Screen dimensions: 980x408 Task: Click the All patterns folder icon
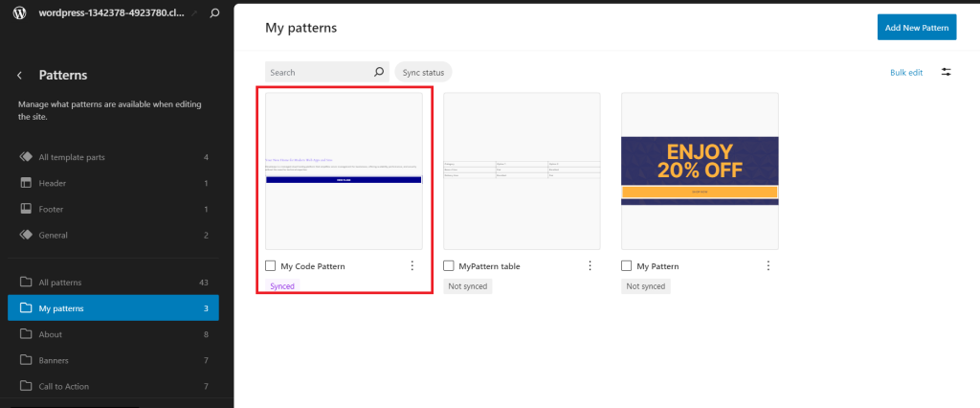coord(26,283)
